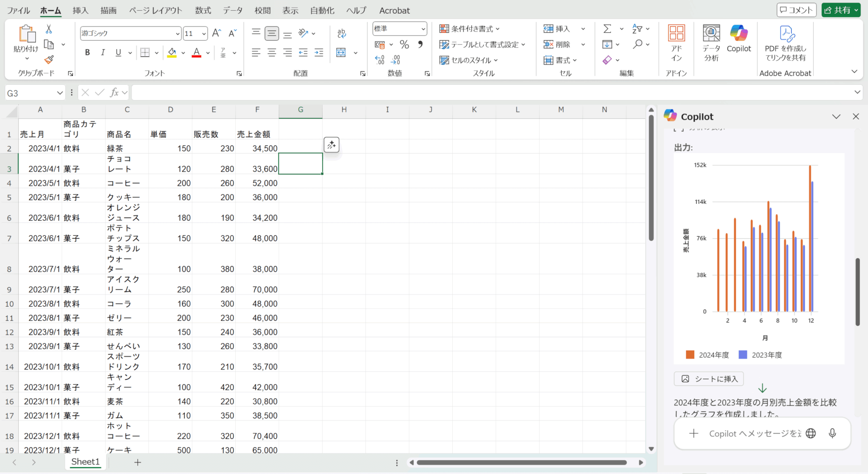Screen dimensions: 868x474
Task: Open the font name dropdown 游ゴシック
Action: [178, 33]
